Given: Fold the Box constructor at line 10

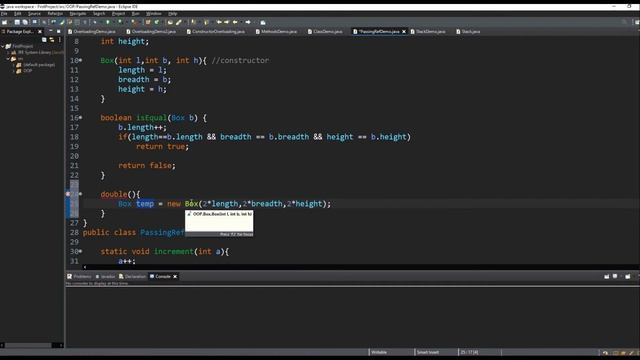Looking at the screenshot, I should coord(80,60).
